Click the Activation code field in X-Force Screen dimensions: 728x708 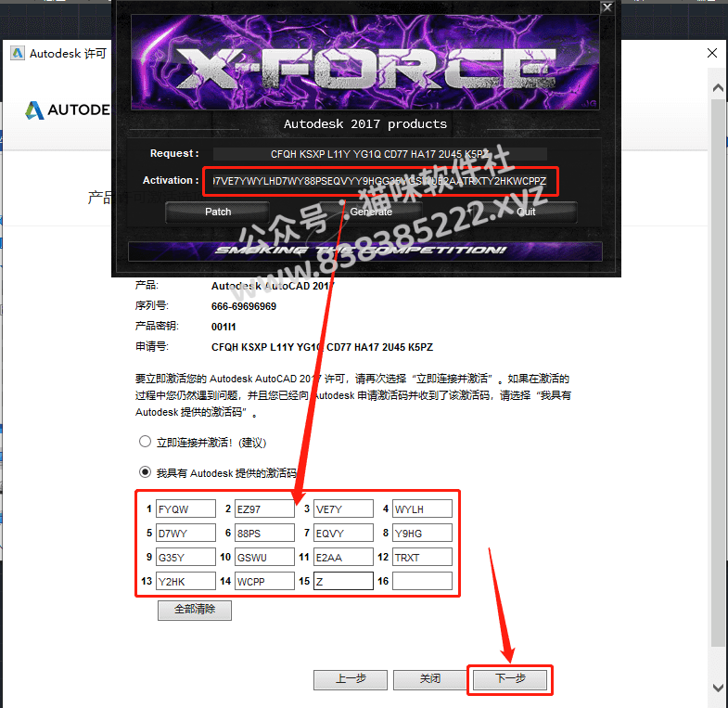(380, 181)
